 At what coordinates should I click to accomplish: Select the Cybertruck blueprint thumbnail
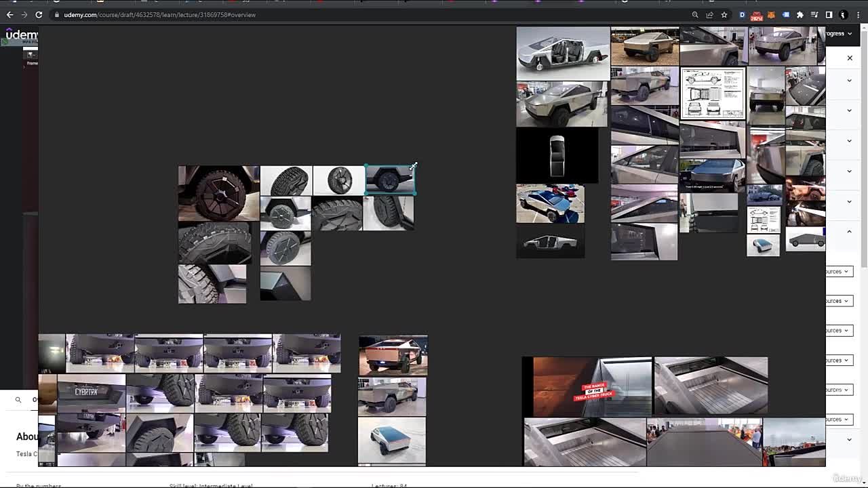[713, 93]
